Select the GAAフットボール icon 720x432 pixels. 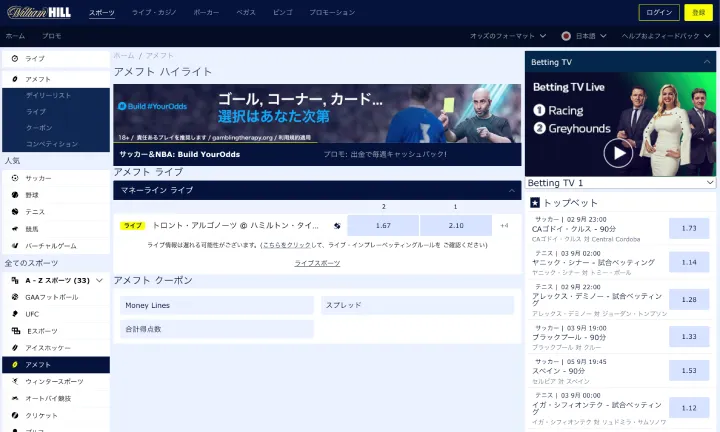15,297
